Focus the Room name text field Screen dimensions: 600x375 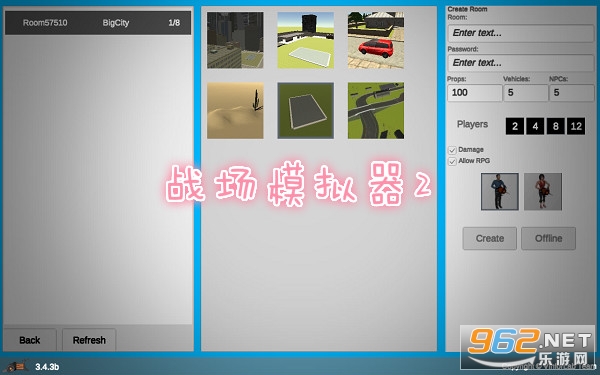[x=520, y=33]
